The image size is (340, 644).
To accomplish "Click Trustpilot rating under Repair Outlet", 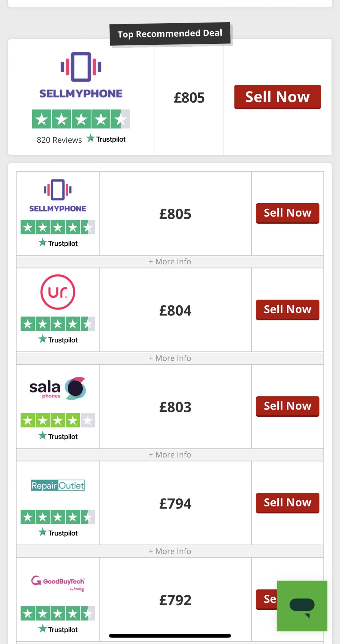I will click(x=58, y=517).
